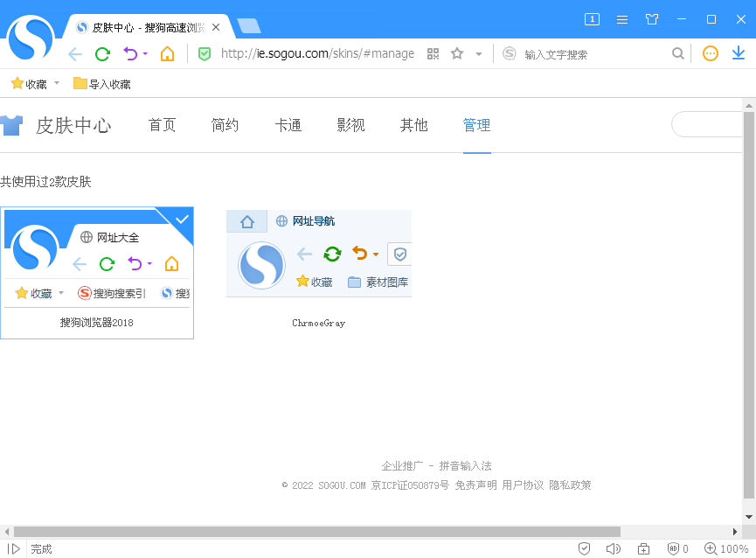Click the tab count icon in title bar
Image resolution: width=756 pixels, height=558 pixels.
pyautogui.click(x=592, y=19)
